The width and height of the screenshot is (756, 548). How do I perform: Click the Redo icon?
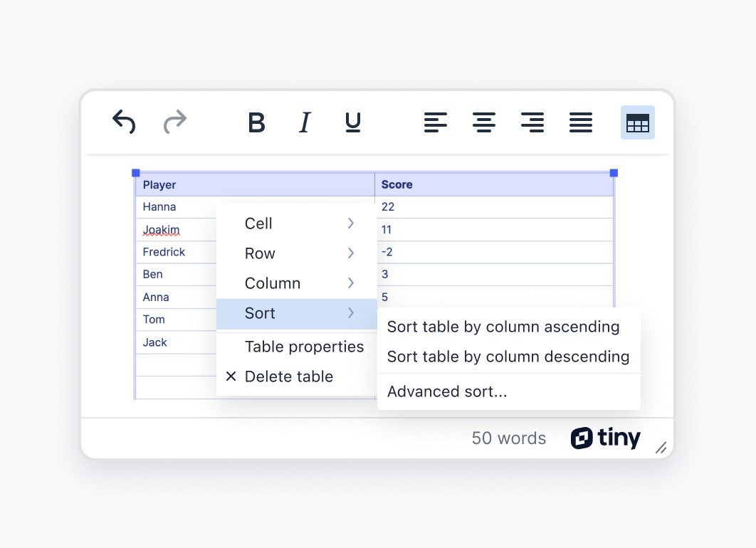[174, 122]
